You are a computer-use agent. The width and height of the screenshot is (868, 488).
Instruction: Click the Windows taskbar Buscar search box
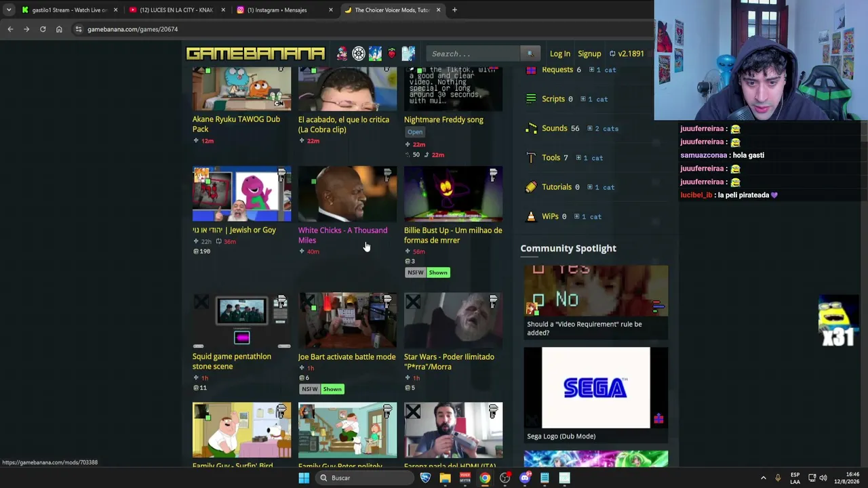tap(365, 478)
